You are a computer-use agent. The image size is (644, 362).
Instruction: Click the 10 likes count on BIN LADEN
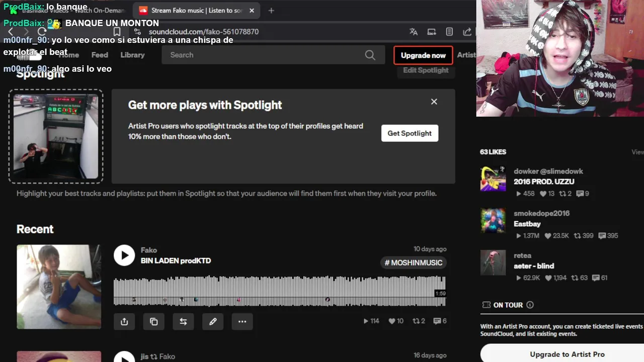coord(396,321)
